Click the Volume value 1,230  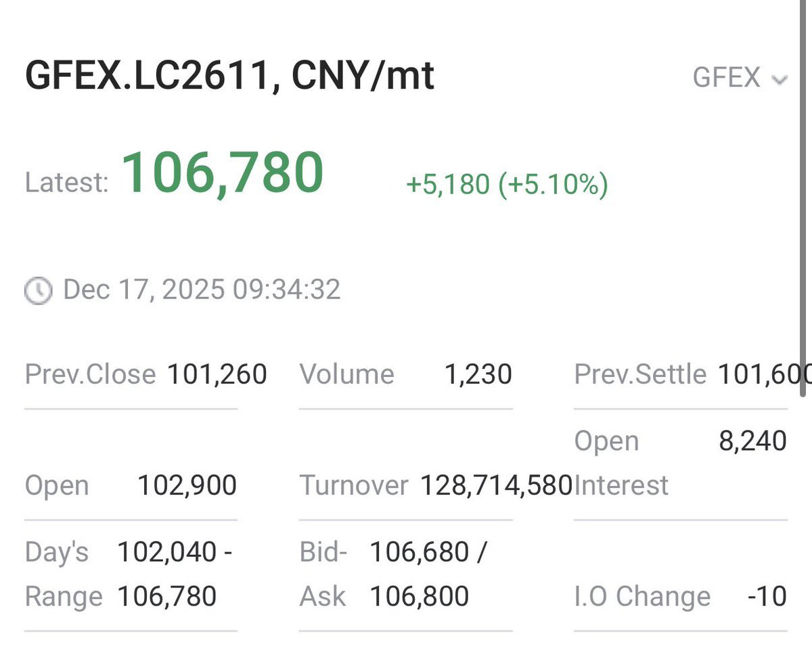pyautogui.click(x=478, y=374)
